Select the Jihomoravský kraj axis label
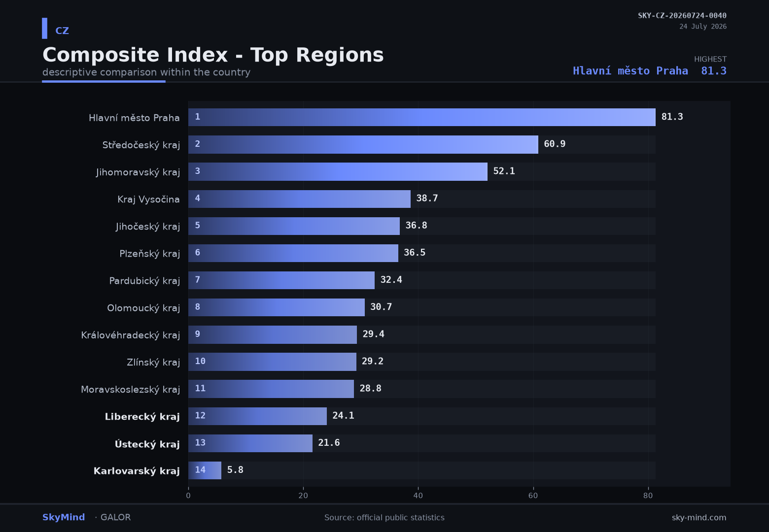This screenshot has height=532, width=769. [x=138, y=172]
